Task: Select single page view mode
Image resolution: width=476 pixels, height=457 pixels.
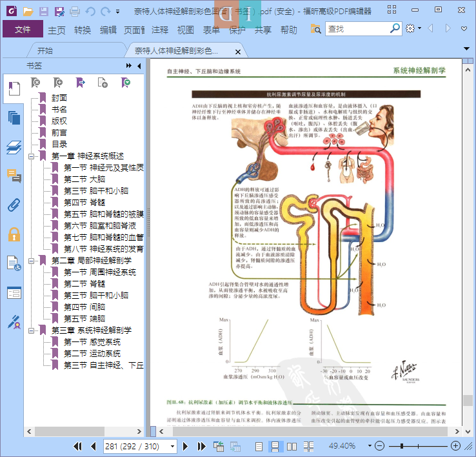Action: [259, 446]
